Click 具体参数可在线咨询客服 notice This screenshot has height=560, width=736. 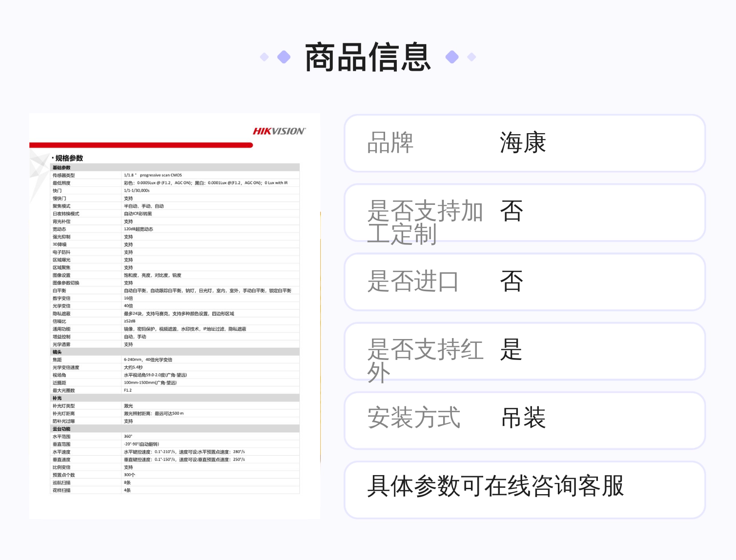click(x=495, y=486)
